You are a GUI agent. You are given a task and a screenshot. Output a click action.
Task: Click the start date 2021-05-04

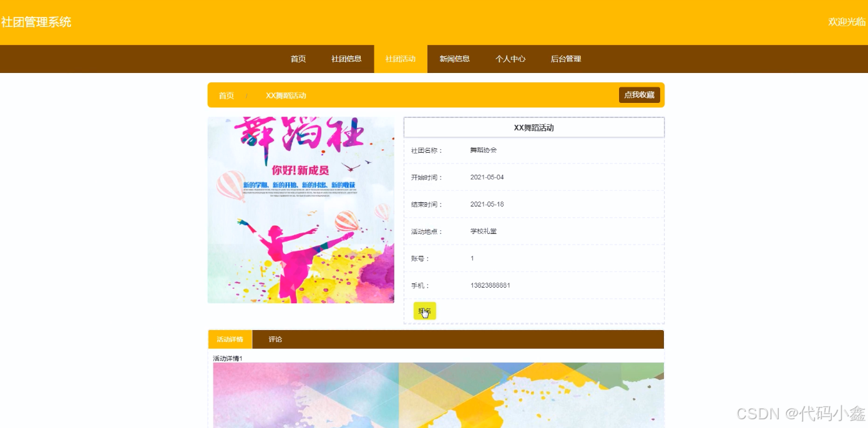pyautogui.click(x=487, y=177)
